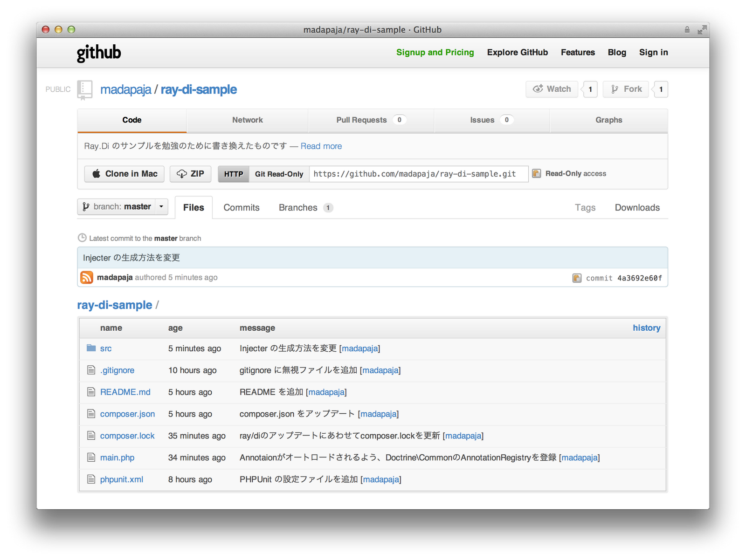Copy commit hash clipboard icon
The width and height of the screenshot is (746, 560).
point(577,278)
